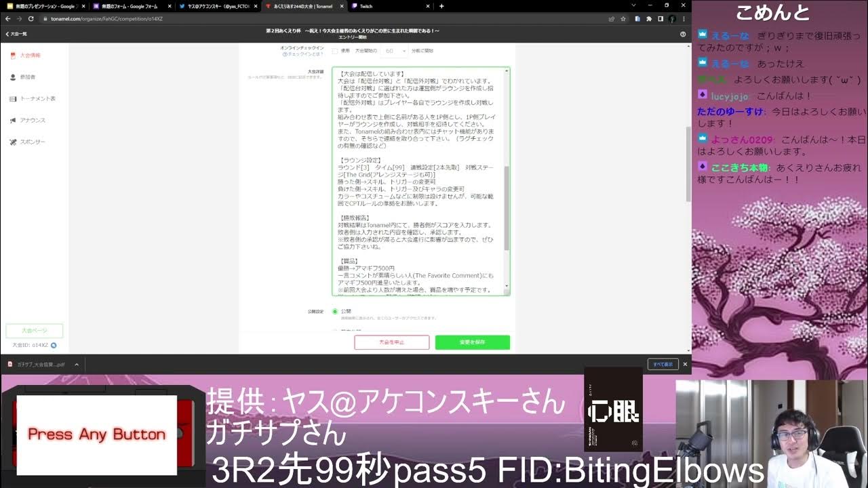
Task: Open the check-in minutes dropdown showing 60
Action: (394, 51)
